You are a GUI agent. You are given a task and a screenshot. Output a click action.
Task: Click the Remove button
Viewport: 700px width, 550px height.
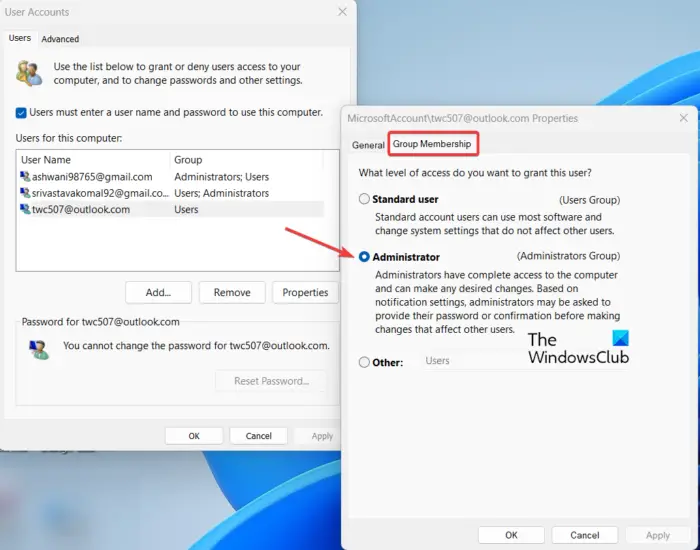pos(232,292)
